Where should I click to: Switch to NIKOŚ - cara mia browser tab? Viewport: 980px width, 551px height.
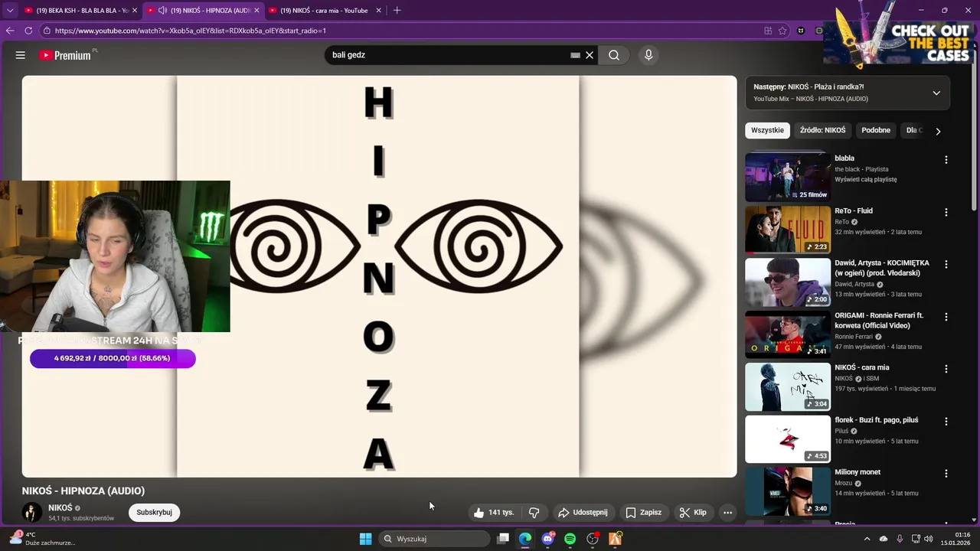coord(324,10)
